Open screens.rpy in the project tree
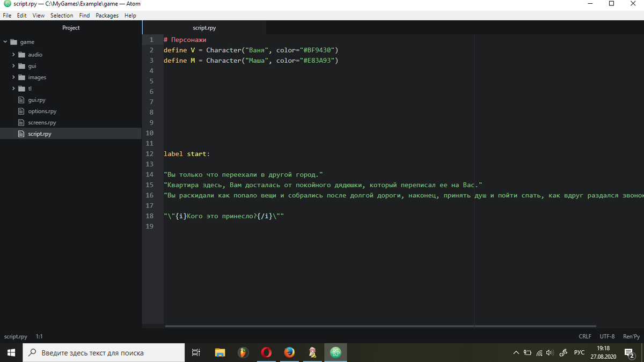The height and width of the screenshot is (362, 644). coord(42,122)
